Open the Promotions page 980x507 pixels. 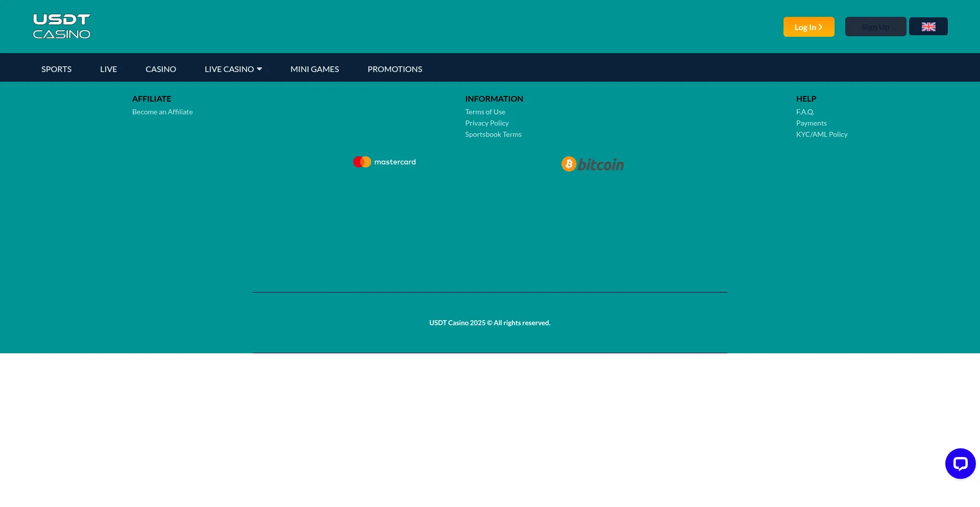(x=395, y=69)
